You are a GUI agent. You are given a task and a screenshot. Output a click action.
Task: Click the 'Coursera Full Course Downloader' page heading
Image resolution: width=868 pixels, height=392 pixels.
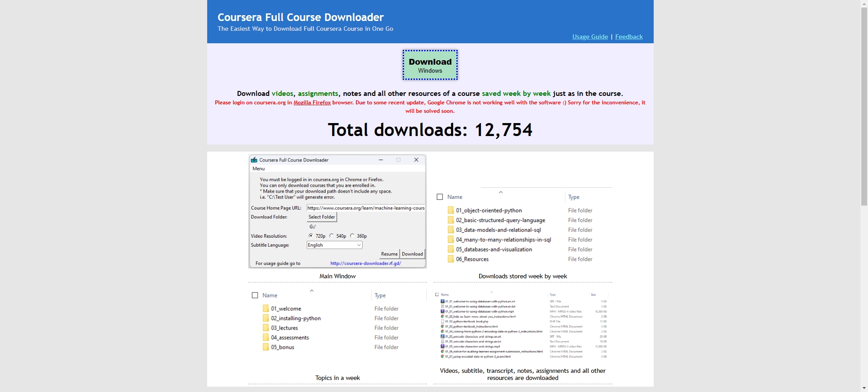tap(300, 17)
